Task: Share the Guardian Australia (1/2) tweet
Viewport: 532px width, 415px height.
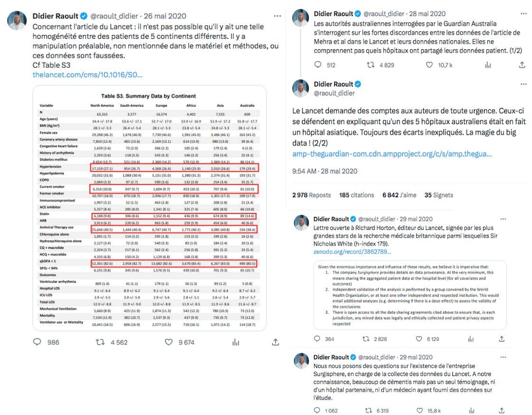Action: pyautogui.click(x=523, y=65)
